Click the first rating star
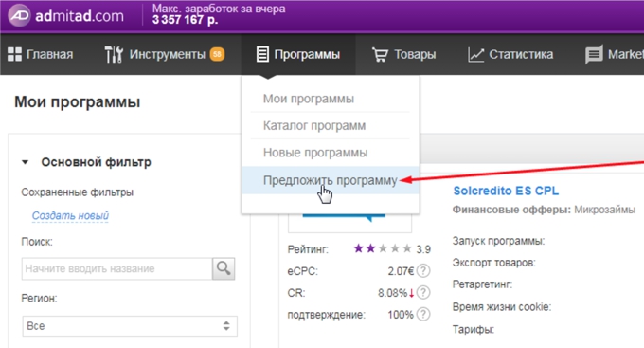Screen dimensions: 644x348 coord(359,248)
